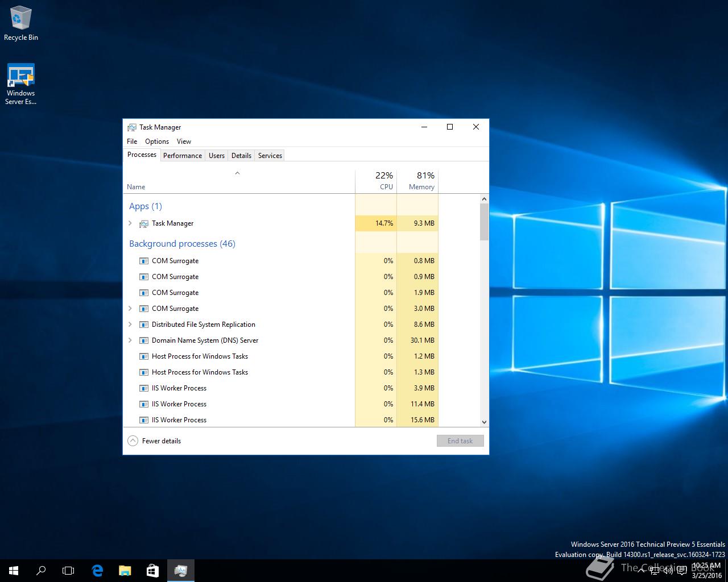Click the End task button
Screen dimensions: 728x582
tap(460, 441)
